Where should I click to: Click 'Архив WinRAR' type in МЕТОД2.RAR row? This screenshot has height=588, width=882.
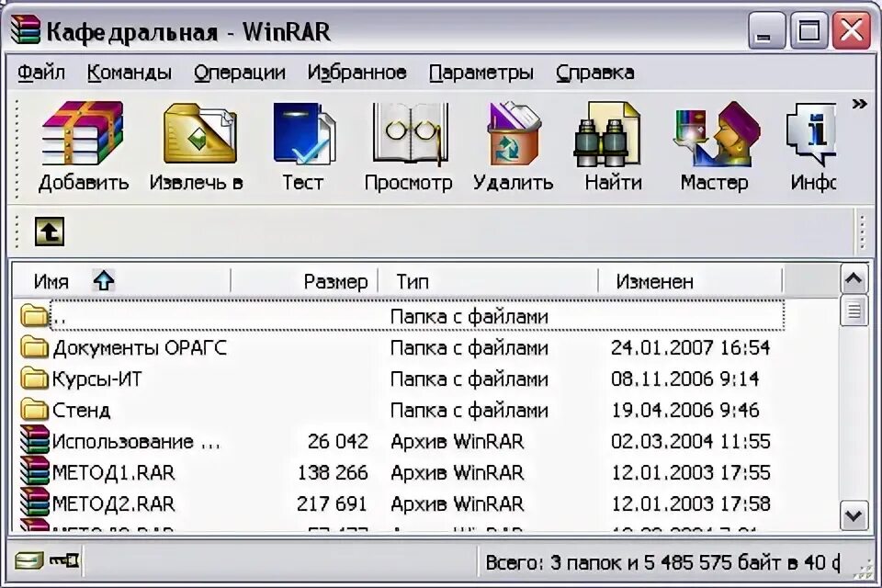point(457,503)
